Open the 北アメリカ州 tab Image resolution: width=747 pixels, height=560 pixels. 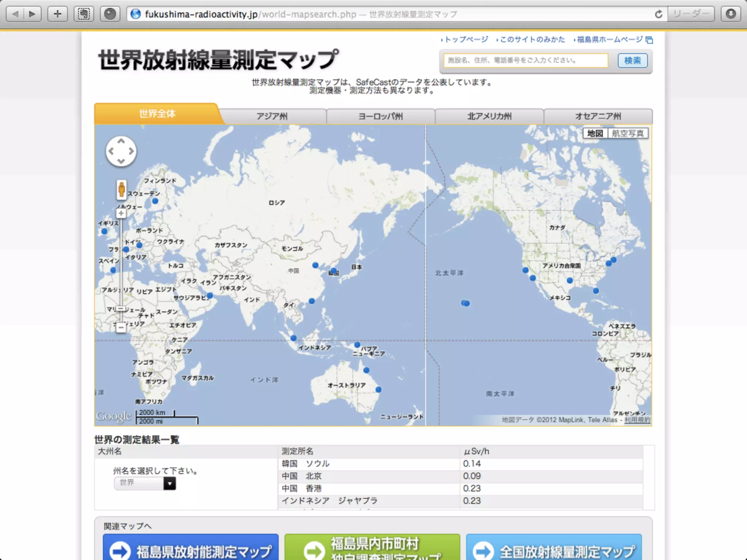point(489,116)
